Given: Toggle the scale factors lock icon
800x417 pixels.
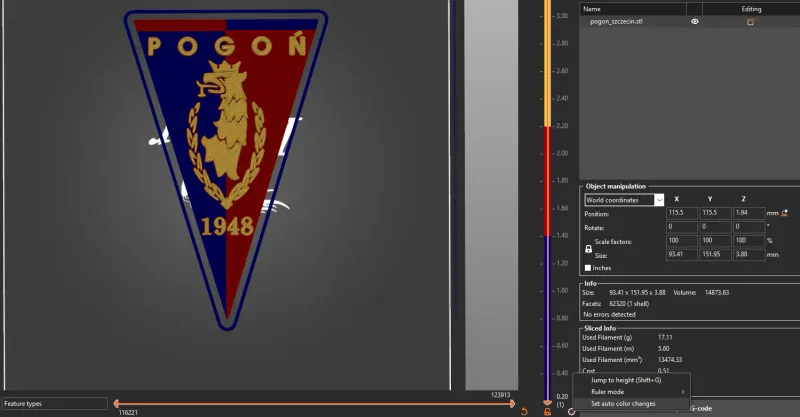Looking at the screenshot, I should point(588,249).
